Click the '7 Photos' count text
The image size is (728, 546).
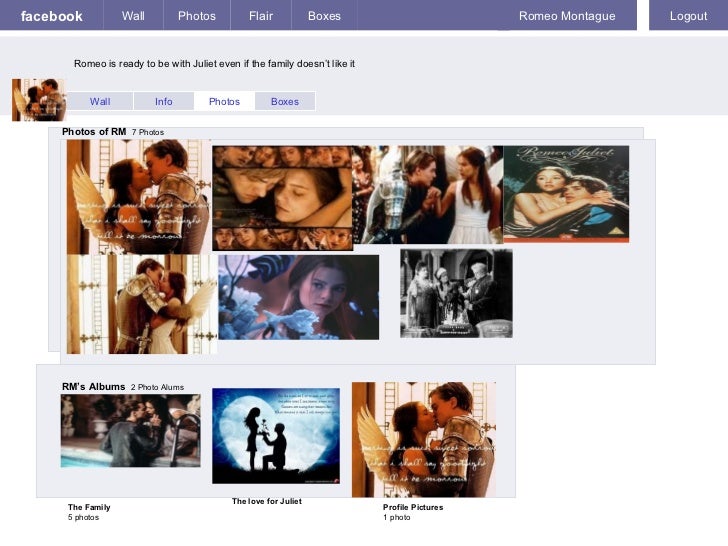[148, 132]
